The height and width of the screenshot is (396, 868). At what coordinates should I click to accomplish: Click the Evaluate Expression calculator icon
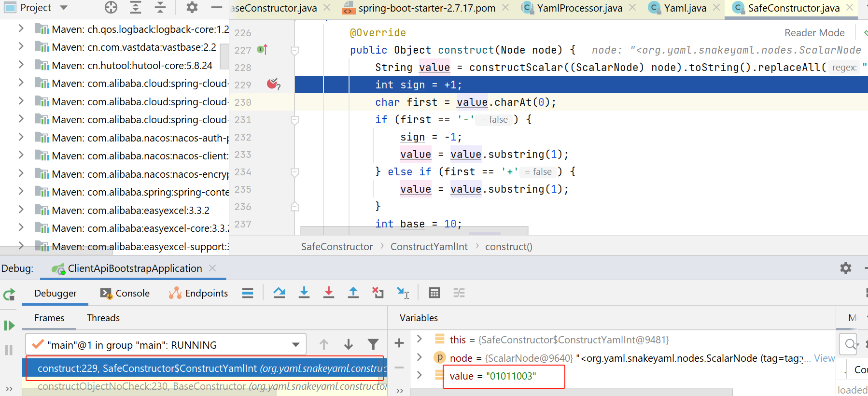tap(434, 293)
